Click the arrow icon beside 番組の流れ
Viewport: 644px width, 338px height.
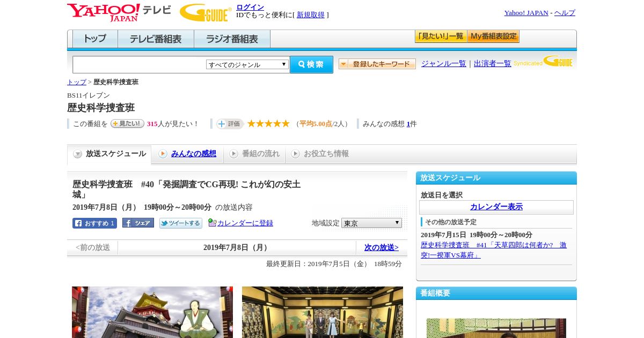tap(233, 154)
